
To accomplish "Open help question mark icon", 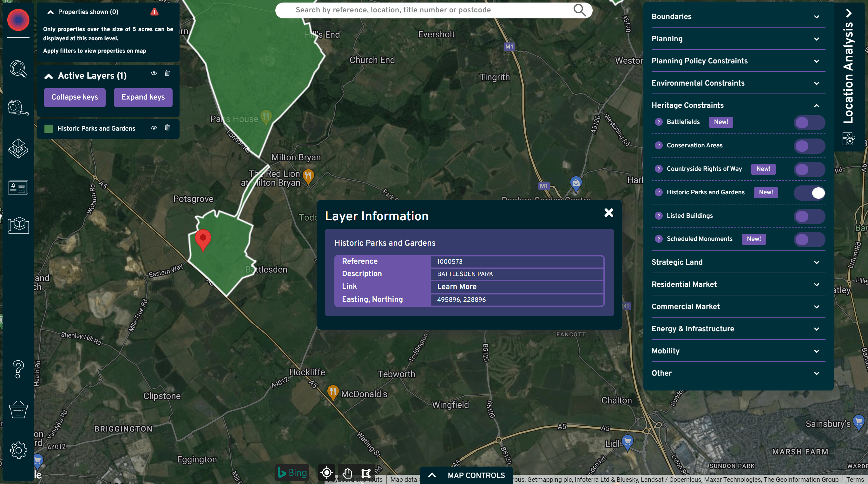I will click(18, 369).
